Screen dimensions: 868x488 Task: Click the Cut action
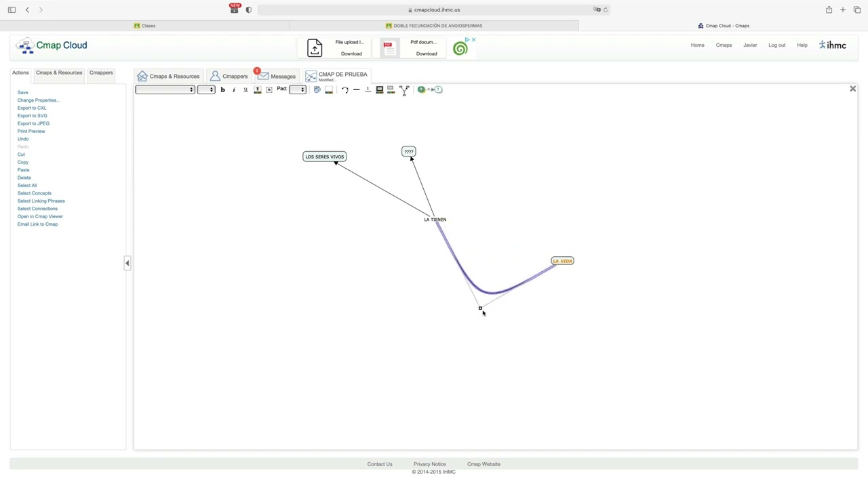[x=21, y=155]
